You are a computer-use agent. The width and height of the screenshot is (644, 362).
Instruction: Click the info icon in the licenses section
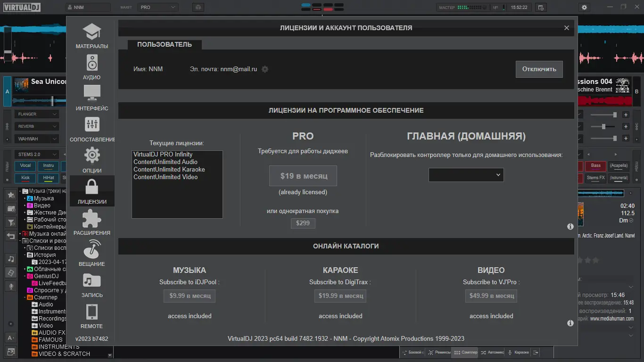tap(570, 227)
